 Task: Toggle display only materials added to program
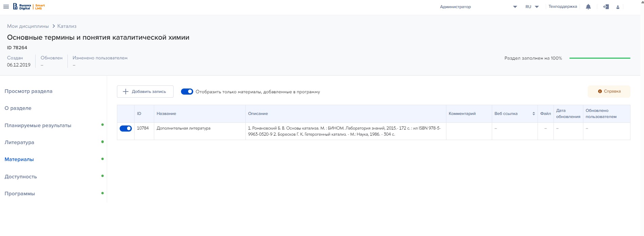187,92
